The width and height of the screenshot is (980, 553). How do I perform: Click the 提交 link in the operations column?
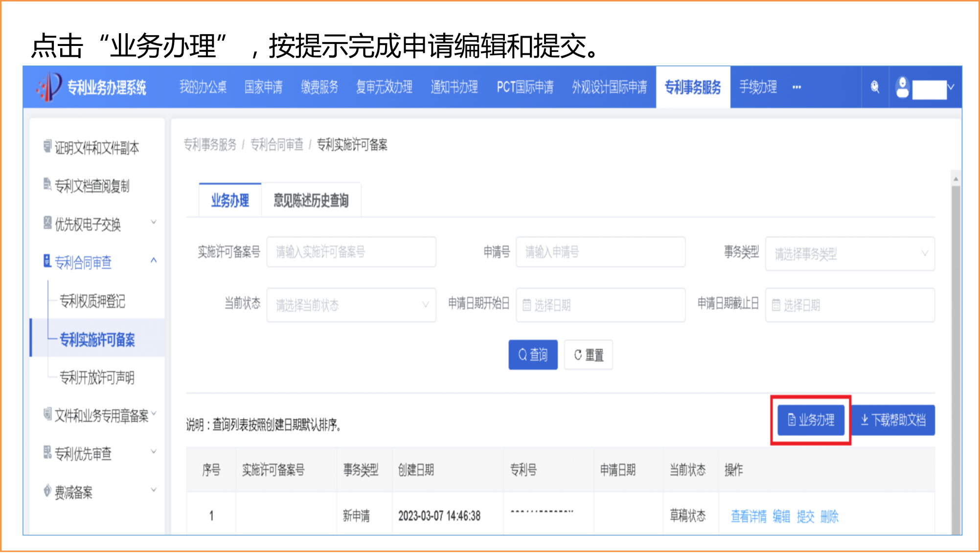click(x=805, y=516)
